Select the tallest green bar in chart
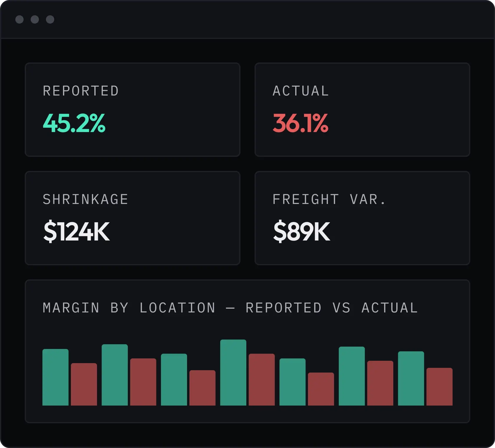495x448 pixels. click(x=233, y=373)
